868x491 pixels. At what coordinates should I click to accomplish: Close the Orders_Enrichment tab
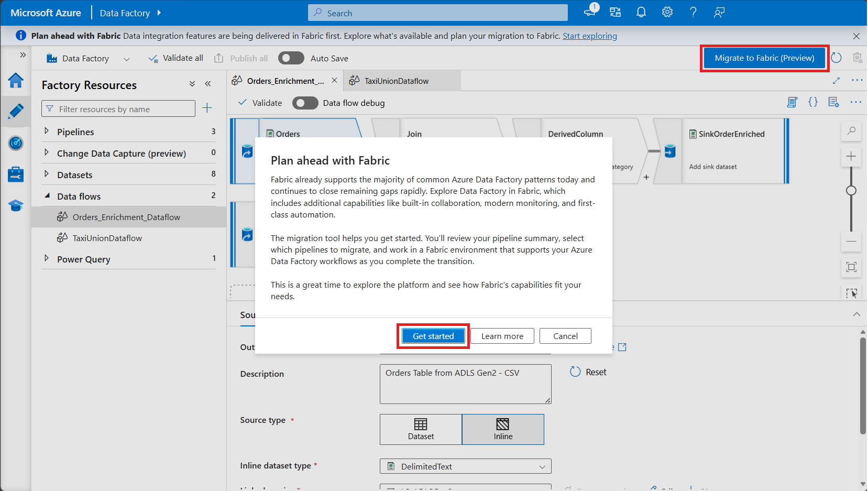(334, 80)
